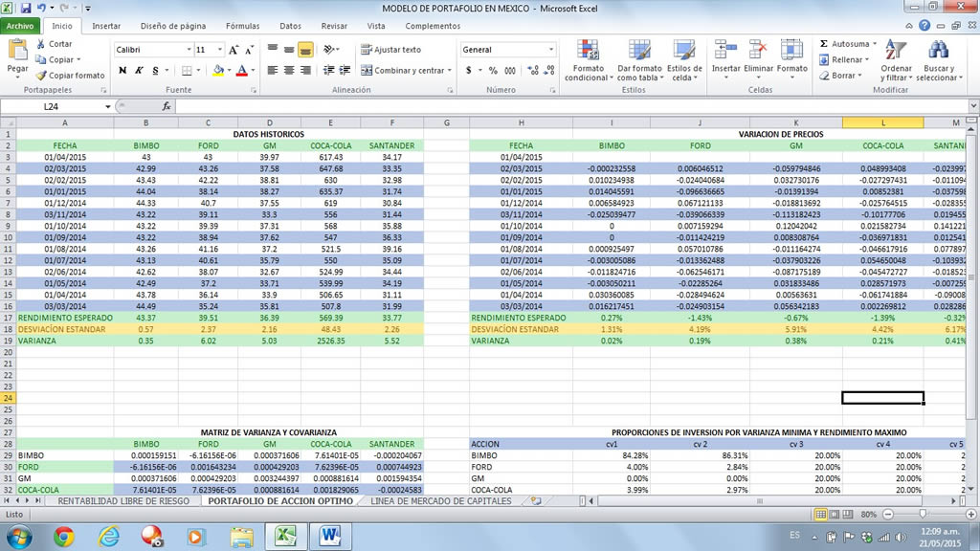Switch to Fórmulas ribbon tab
The width and height of the screenshot is (980, 551).
coord(242,26)
